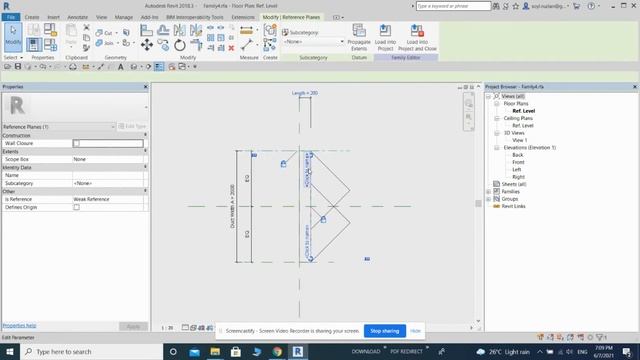
Task: Click the Windows Start button
Action: click(10, 352)
